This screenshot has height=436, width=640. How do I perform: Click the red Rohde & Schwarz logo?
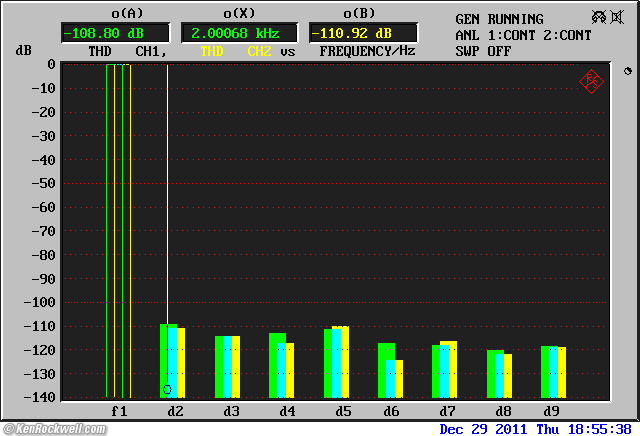point(591,82)
